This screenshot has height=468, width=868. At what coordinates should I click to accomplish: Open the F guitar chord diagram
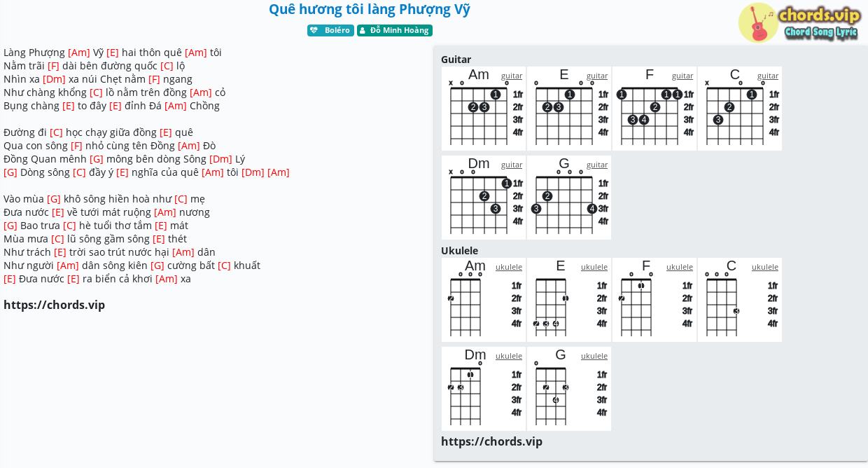[654, 112]
